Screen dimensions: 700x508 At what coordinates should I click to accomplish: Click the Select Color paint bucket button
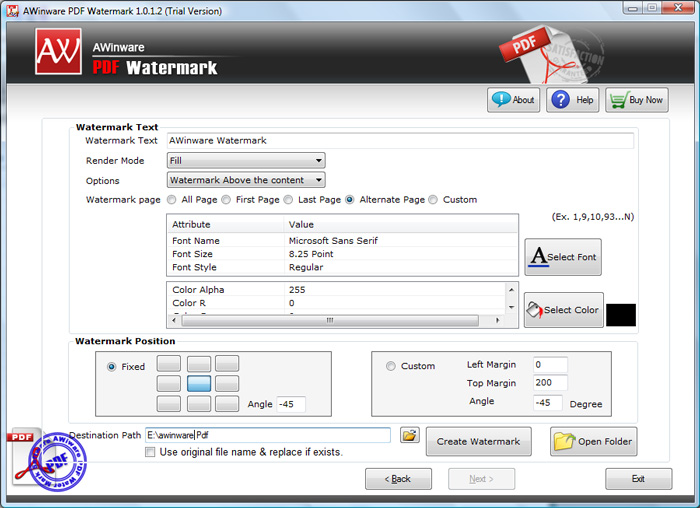[x=563, y=310]
